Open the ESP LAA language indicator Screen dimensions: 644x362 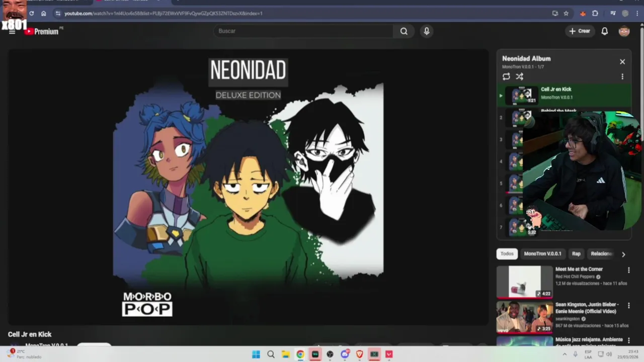tap(588, 354)
